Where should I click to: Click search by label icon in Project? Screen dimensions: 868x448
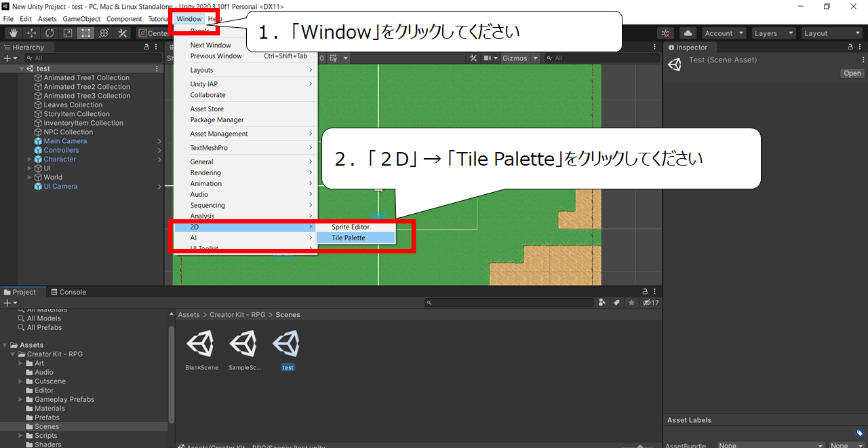point(617,303)
